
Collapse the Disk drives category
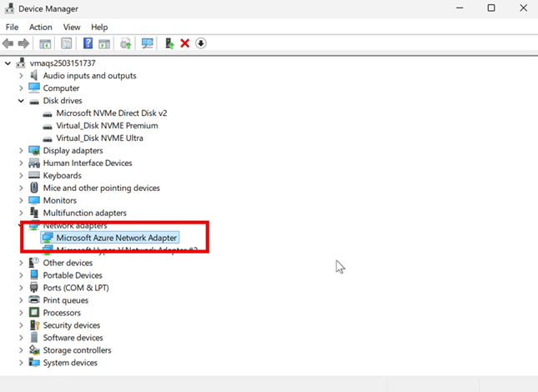click(x=22, y=101)
